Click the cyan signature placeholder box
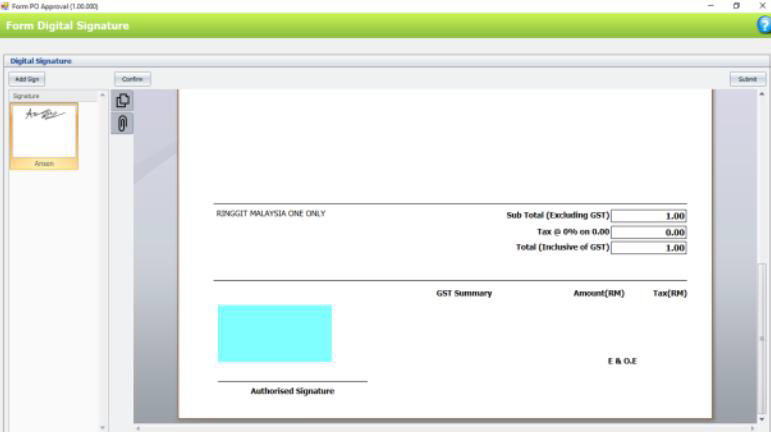This screenshot has height=432, width=771. click(x=274, y=333)
